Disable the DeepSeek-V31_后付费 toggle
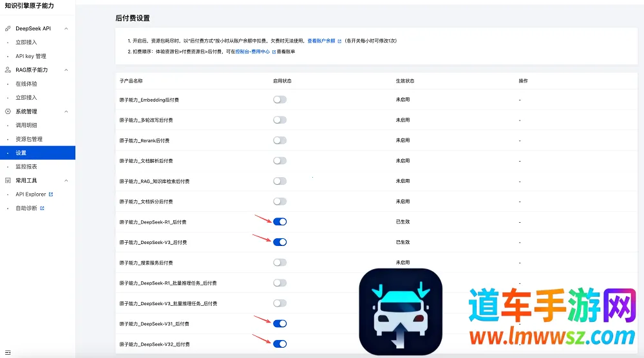 point(279,323)
